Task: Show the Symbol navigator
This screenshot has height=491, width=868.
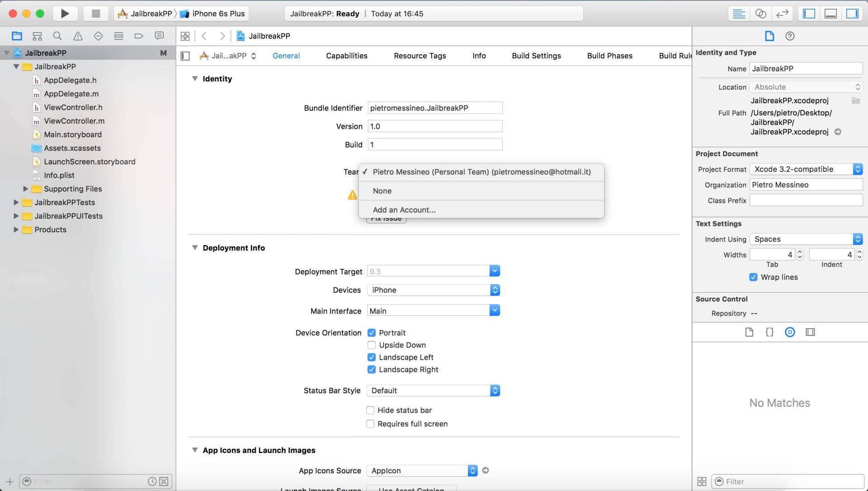Action: click(37, 36)
